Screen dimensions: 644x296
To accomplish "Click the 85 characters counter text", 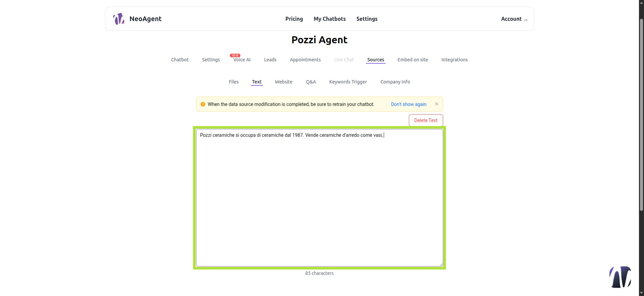I will (x=319, y=273).
